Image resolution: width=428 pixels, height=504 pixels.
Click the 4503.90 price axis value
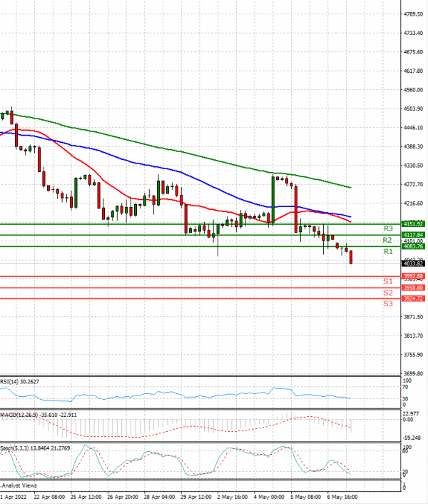(413, 109)
